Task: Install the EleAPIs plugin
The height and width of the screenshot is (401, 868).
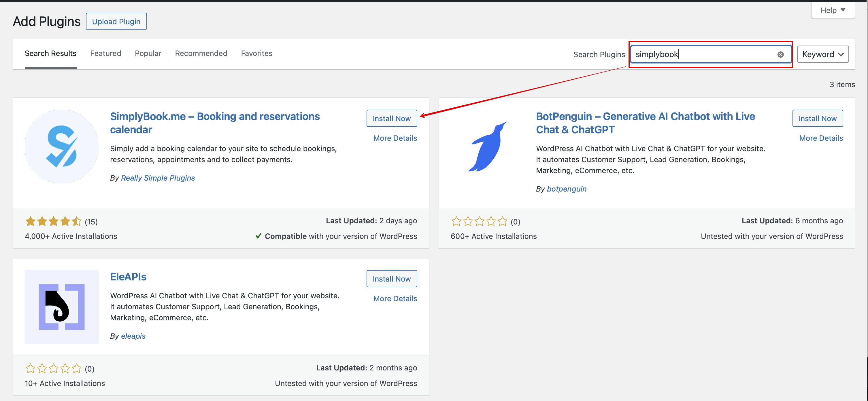Action: pos(392,279)
